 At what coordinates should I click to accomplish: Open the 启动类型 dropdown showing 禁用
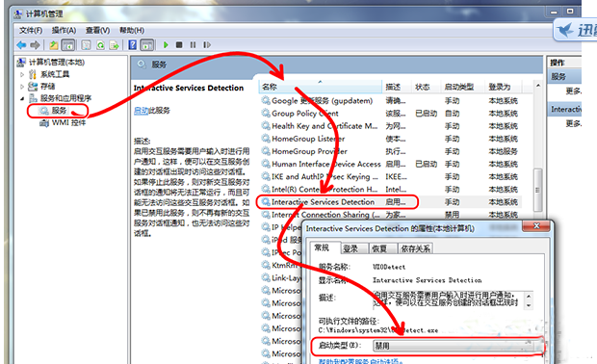click(x=458, y=346)
